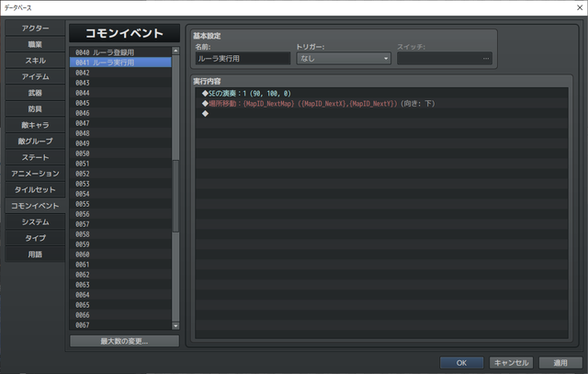This screenshot has width=588, height=374.
Task: Select empty common event 0043
Action: point(120,83)
